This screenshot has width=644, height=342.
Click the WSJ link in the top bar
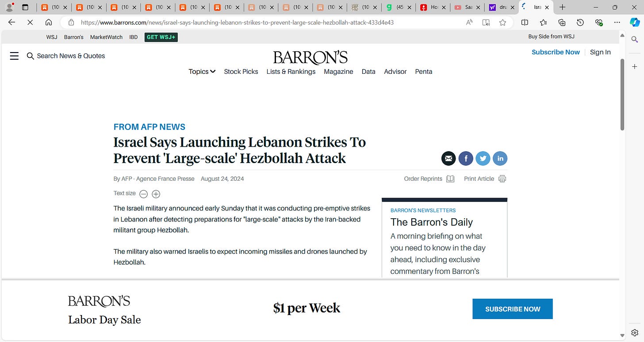click(52, 37)
